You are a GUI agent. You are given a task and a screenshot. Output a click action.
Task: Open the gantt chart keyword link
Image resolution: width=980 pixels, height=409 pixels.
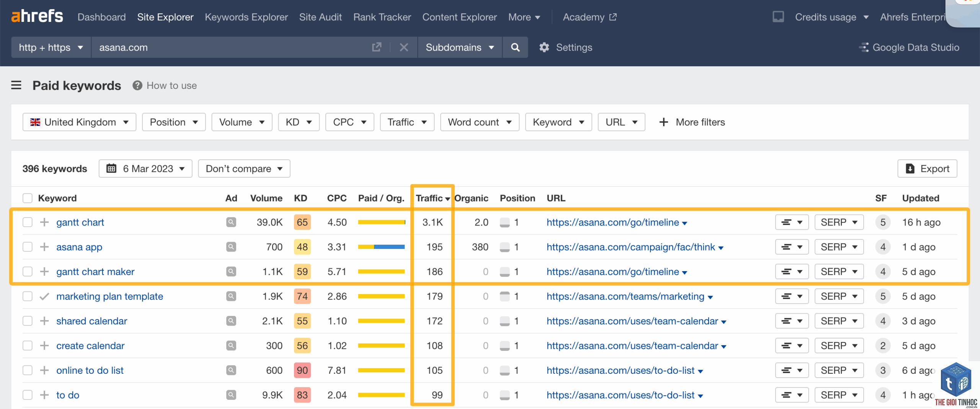80,222
